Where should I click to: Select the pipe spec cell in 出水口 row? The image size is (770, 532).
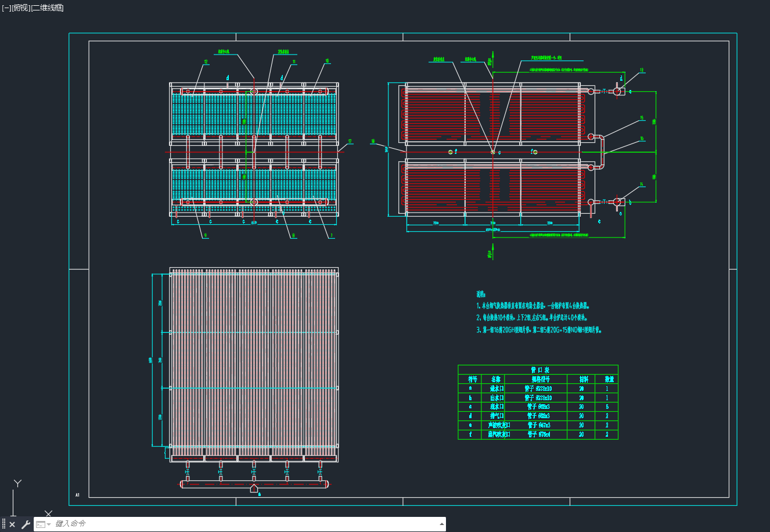click(x=538, y=397)
